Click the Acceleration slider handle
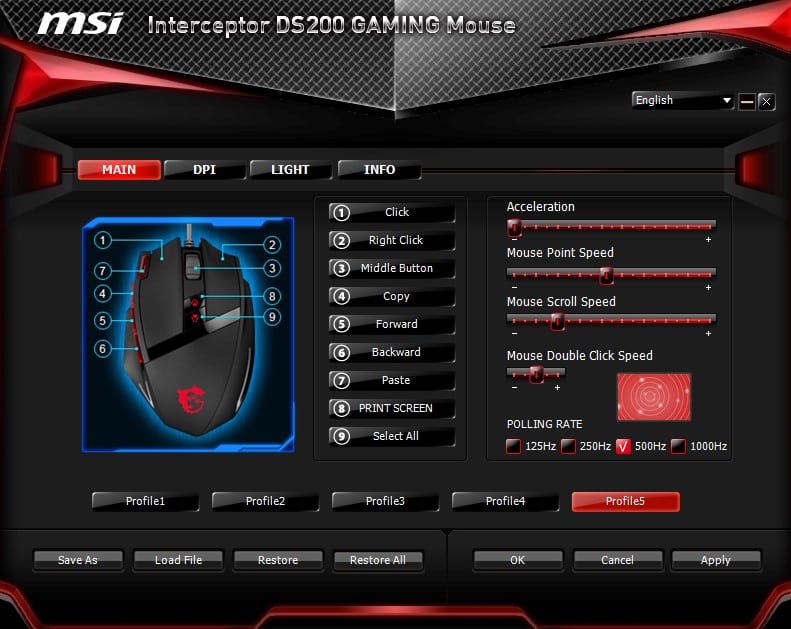This screenshot has height=629, width=791. pyautogui.click(x=514, y=228)
